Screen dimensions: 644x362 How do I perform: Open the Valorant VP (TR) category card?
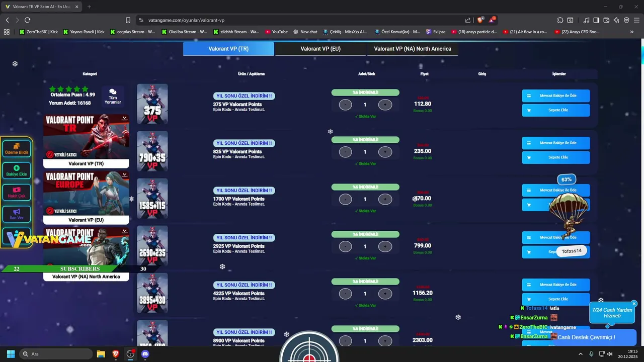tap(86, 141)
